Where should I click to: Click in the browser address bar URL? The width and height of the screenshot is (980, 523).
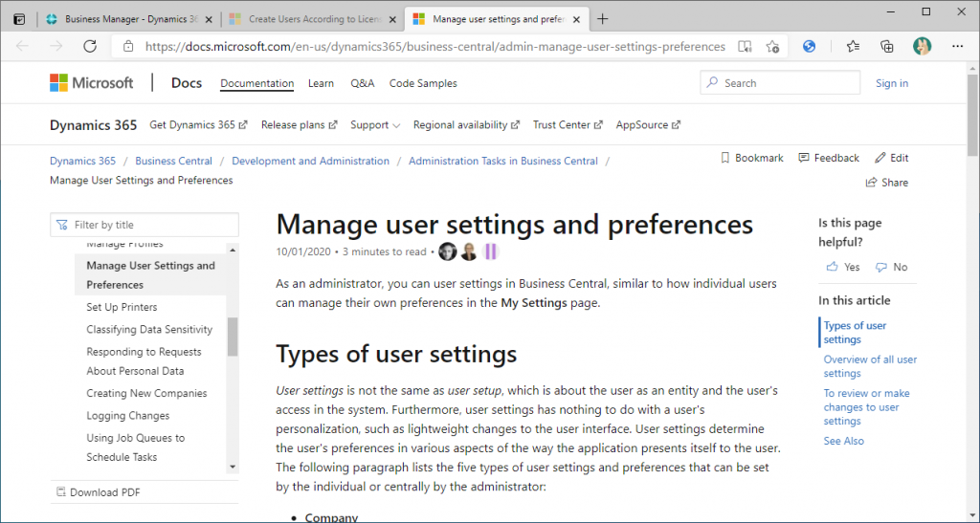(x=435, y=46)
